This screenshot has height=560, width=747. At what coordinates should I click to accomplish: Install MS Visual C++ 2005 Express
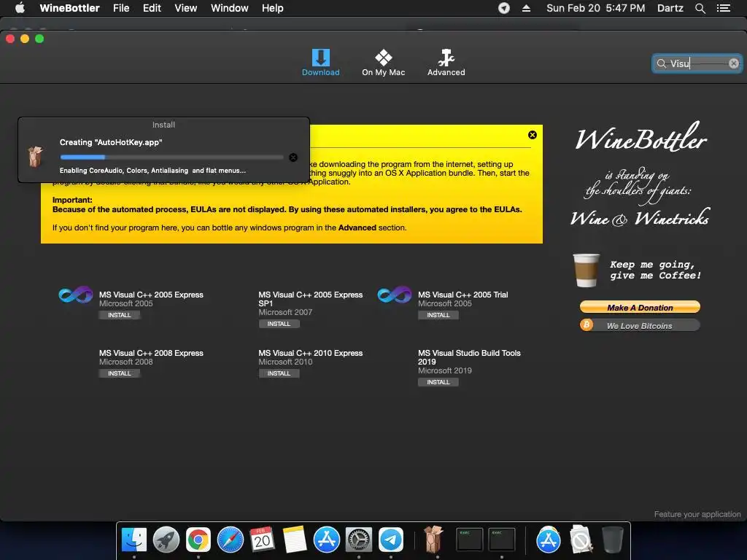(119, 315)
